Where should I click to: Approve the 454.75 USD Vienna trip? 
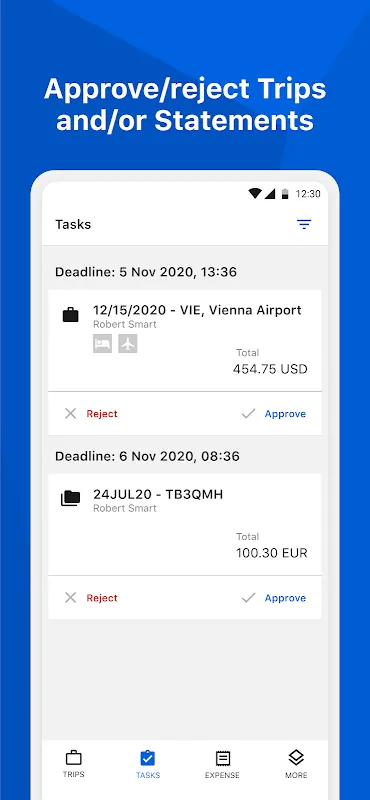(285, 414)
